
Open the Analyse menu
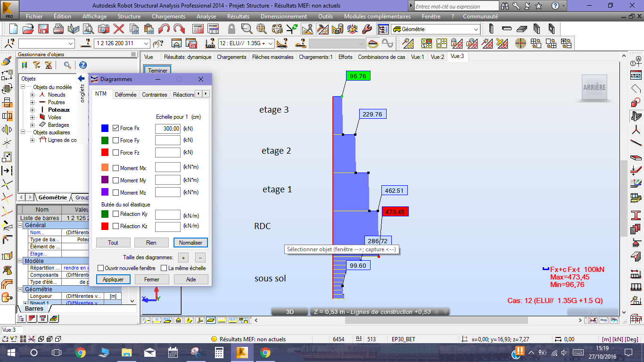click(206, 16)
